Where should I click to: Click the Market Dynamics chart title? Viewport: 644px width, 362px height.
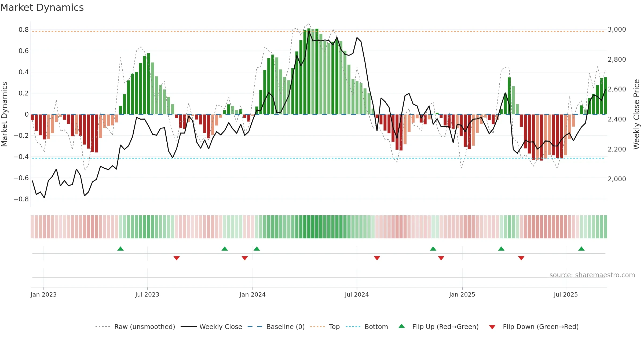point(42,8)
